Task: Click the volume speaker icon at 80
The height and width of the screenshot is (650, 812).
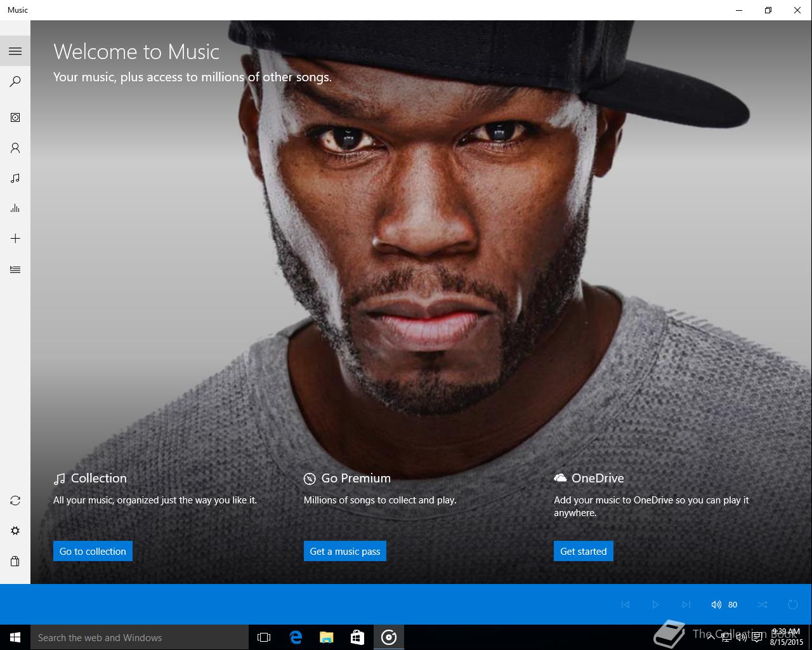Action: (716, 604)
